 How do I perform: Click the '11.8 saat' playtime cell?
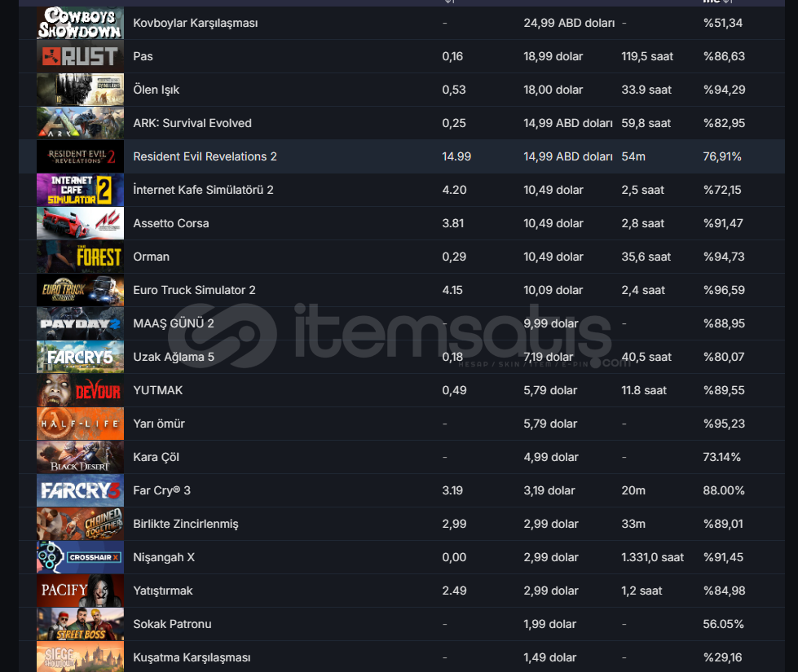(644, 390)
